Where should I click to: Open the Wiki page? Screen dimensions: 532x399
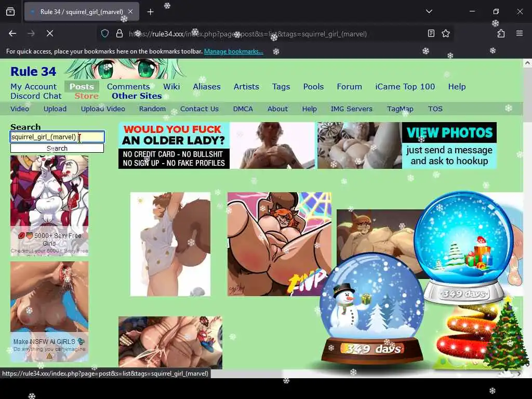tap(171, 87)
